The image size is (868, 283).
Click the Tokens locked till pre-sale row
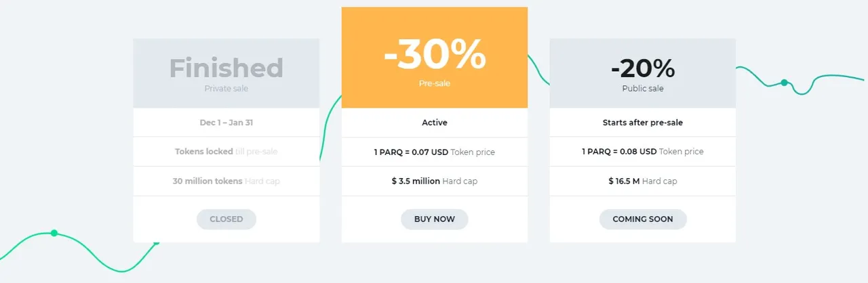[x=226, y=152]
